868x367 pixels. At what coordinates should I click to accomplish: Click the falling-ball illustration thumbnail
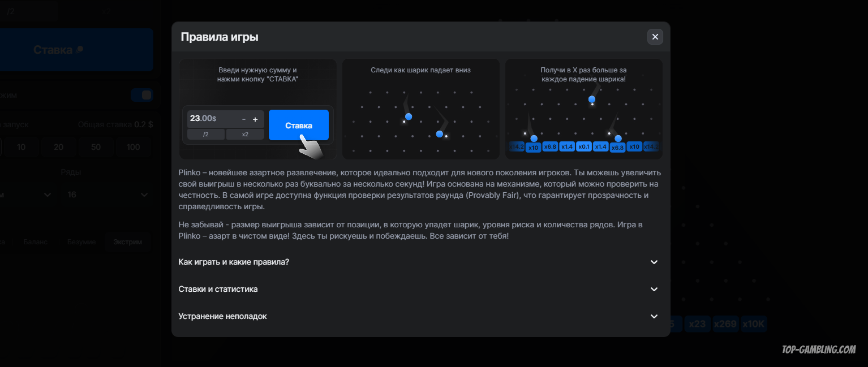pos(420,109)
